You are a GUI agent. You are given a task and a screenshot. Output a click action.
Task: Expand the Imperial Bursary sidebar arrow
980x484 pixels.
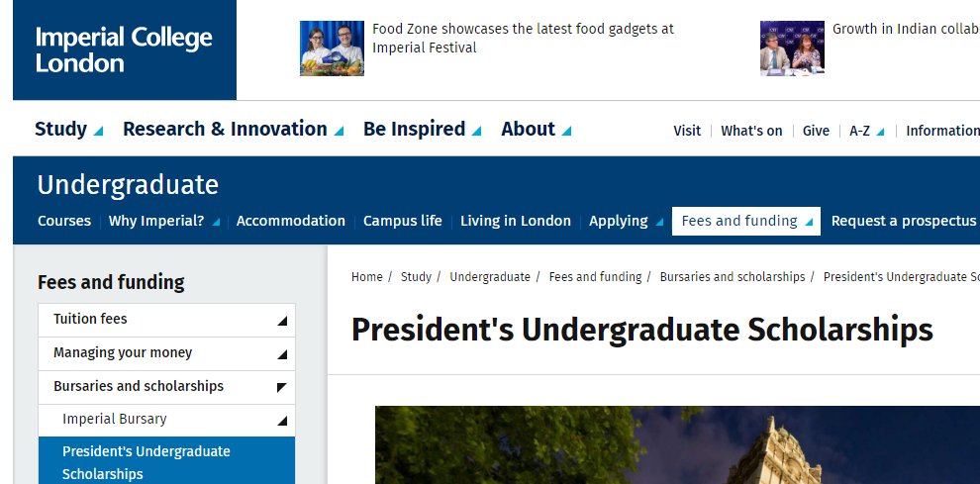pyautogui.click(x=282, y=421)
